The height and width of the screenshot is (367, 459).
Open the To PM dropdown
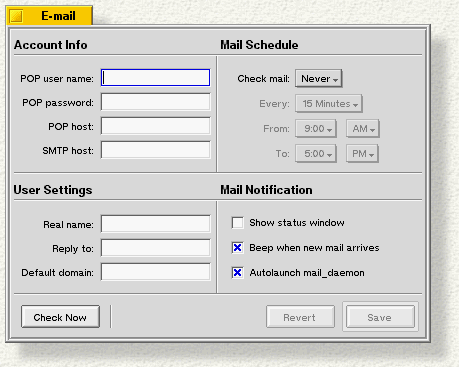[x=362, y=154]
